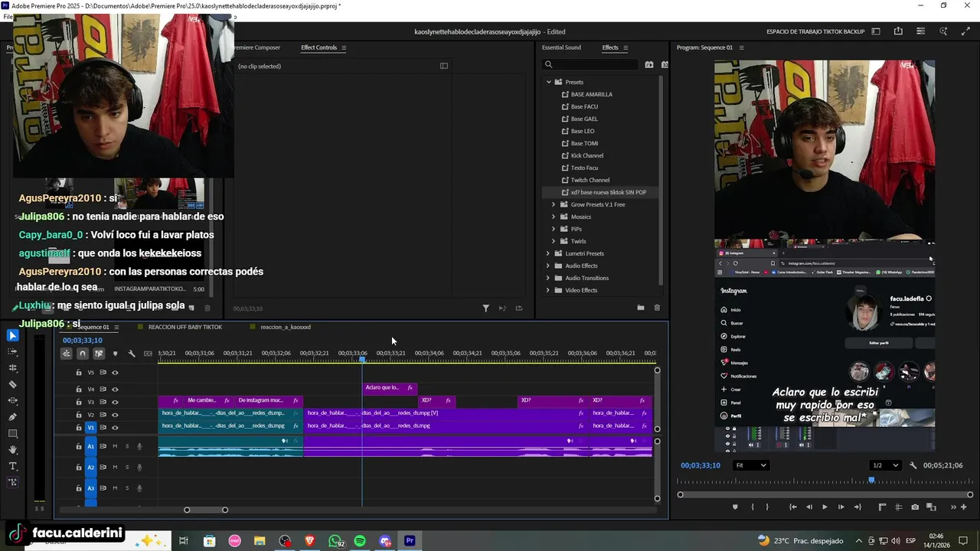Image resolution: width=980 pixels, height=551 pixels.
Task: Open timeline display settings wrench
Action: coord(132,354)
